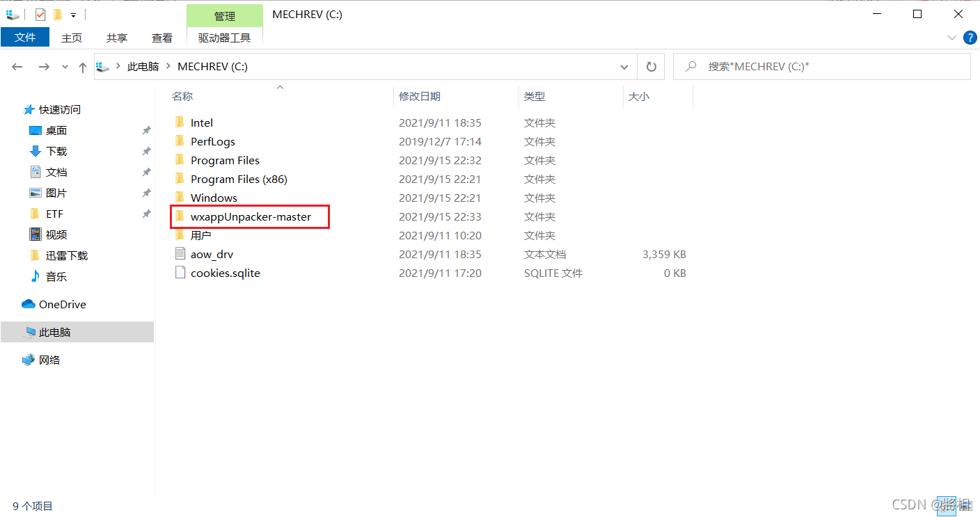Click the back navigation arrow
Screen dimensions: 980x517
click(17, 66)
